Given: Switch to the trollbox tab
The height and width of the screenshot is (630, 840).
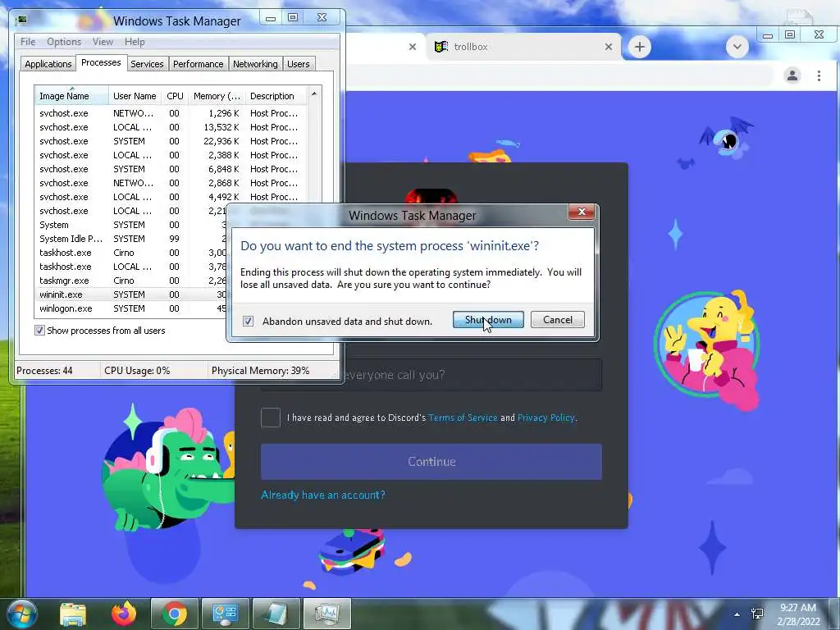Looking at the screenshot, I should click(x=523, y=47).
